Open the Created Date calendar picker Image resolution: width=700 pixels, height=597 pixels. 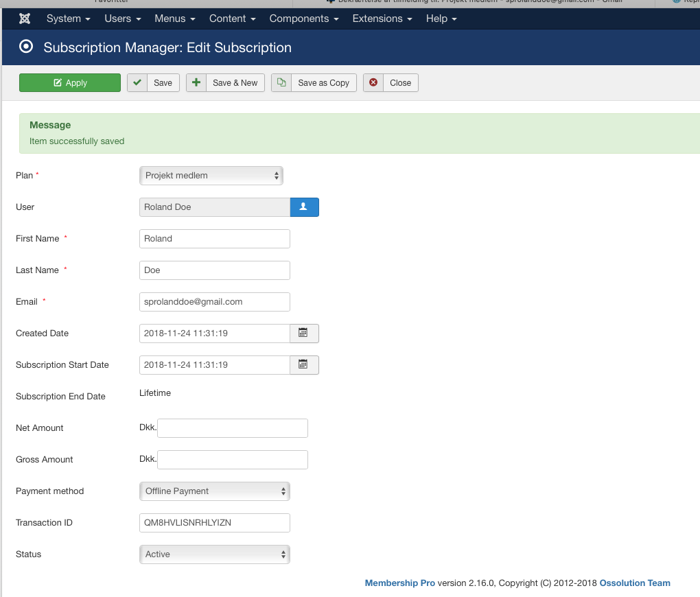(x=304, y=333)
